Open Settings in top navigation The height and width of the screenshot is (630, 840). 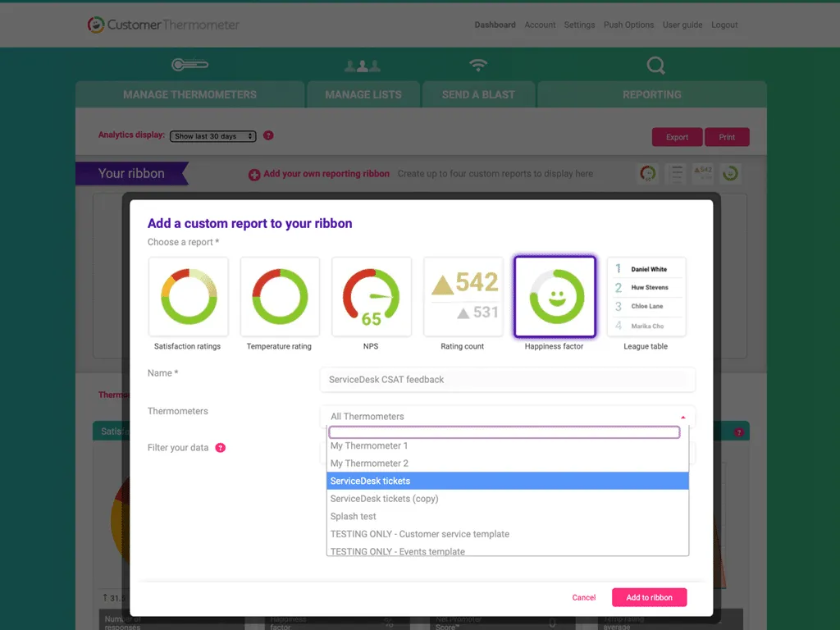point(580,25)
